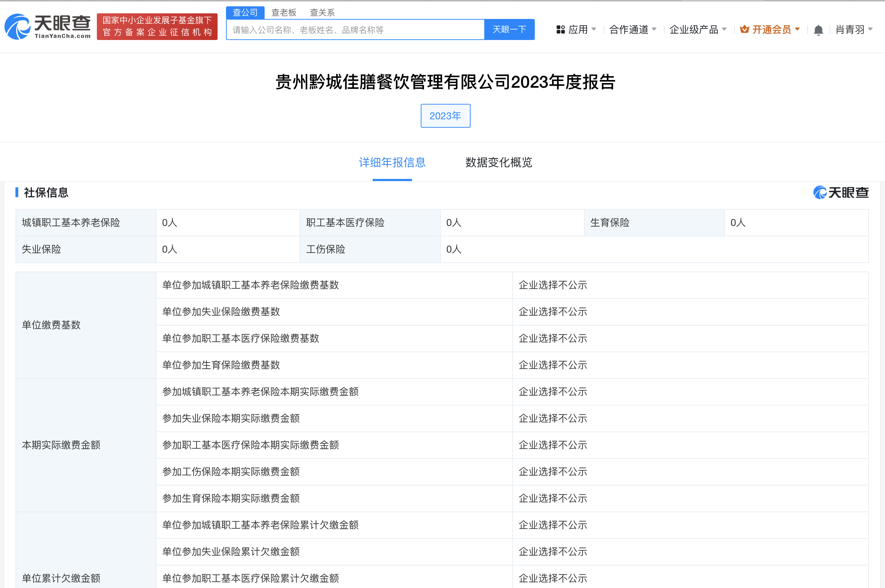
Task: Select the 查公司 search tab
Action: [x=245, y=12]
